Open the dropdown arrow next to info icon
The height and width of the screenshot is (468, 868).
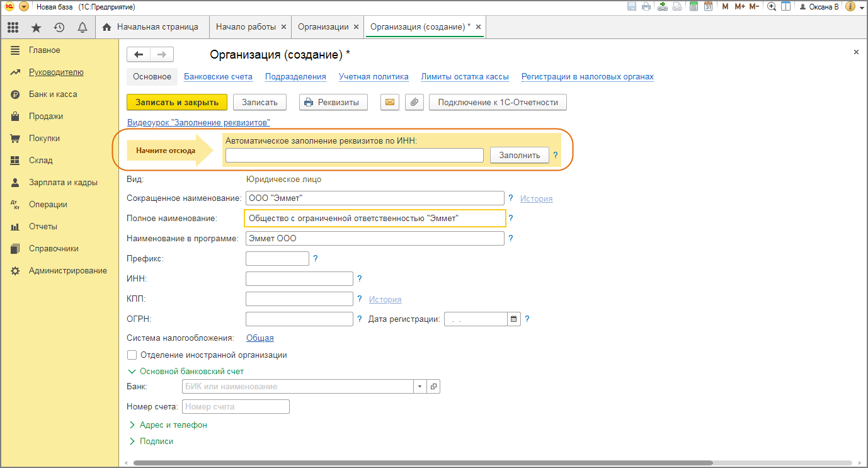pyautogui.click(x=860, y=7)
